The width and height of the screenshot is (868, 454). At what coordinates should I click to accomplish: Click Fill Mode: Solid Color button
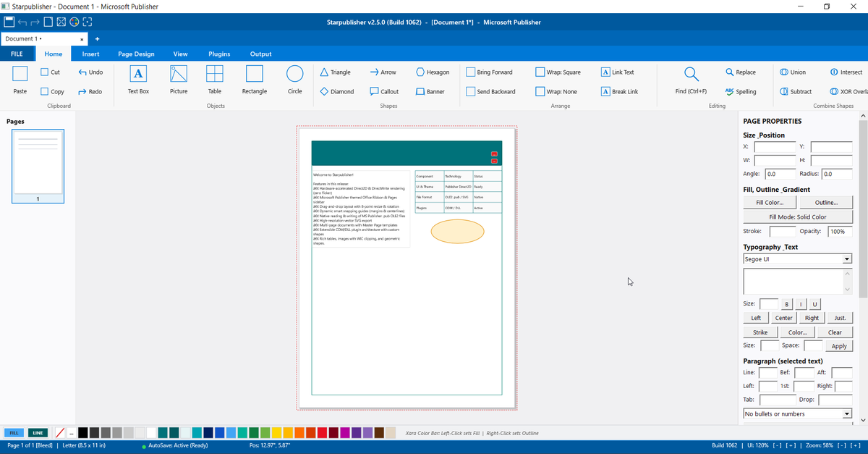(799, 217)
